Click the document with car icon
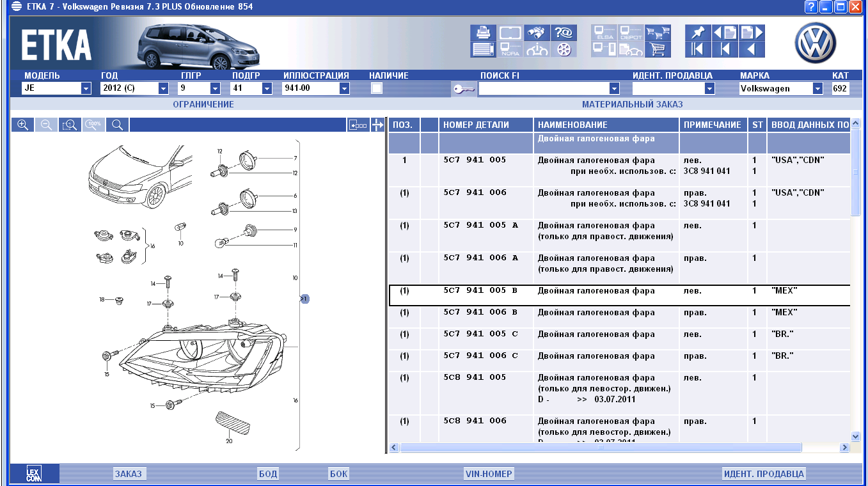The width and height of the screenshot is (868, 486). point(631,49)
